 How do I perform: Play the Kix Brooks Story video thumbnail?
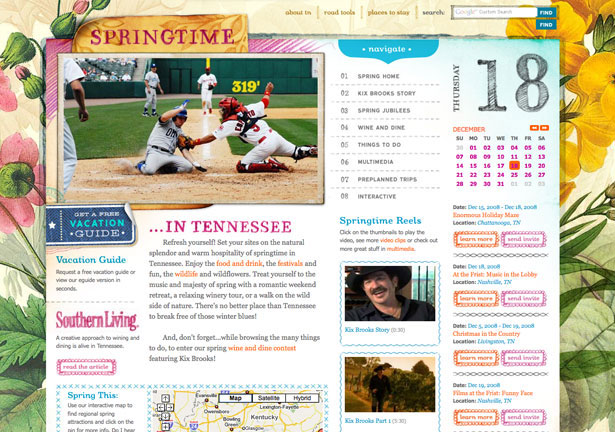click(390, 293)
